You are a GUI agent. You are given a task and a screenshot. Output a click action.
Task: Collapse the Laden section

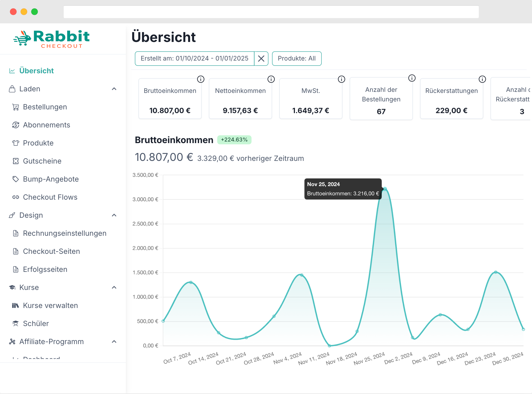114,89
